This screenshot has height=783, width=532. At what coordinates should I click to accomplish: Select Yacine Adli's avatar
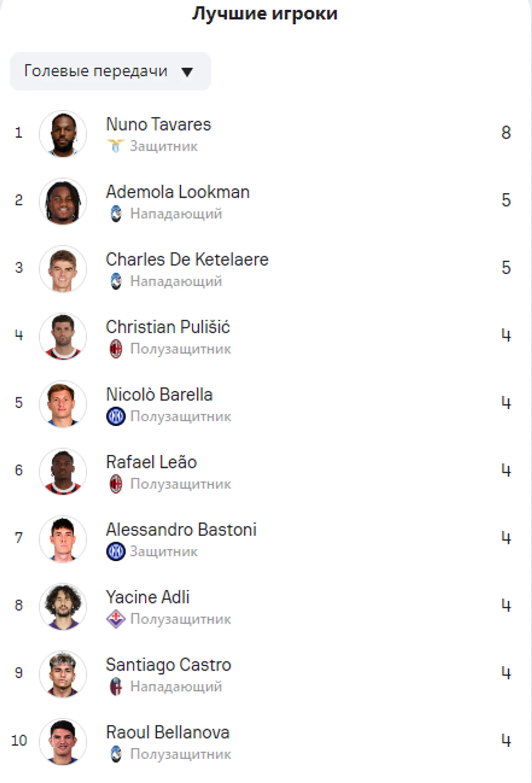(63, 607)
